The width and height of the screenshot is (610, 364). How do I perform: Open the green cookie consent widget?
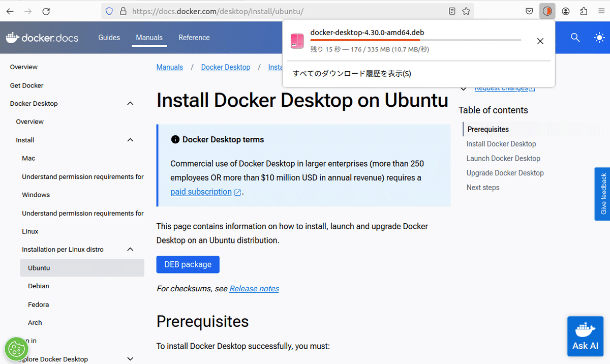point(16,349)
